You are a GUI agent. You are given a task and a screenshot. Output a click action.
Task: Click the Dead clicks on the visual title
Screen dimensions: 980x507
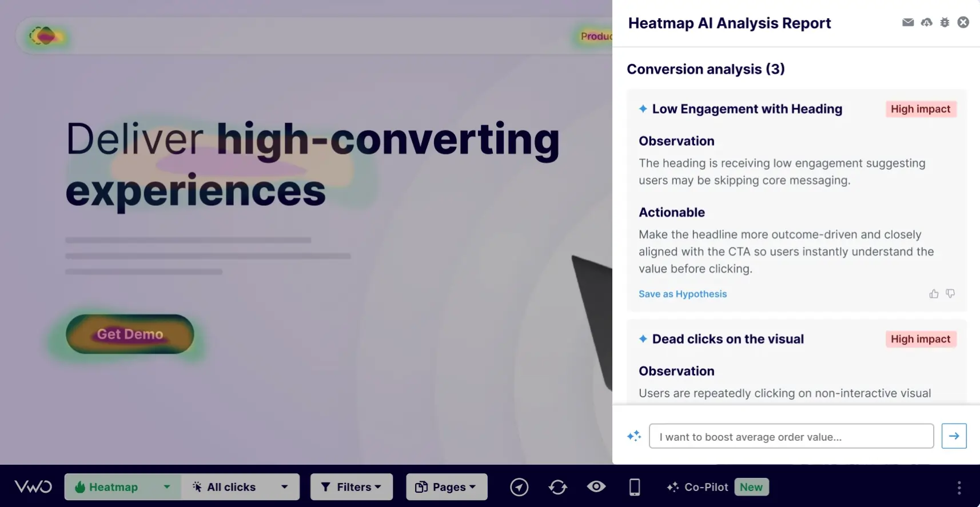[x=728, y=339]
